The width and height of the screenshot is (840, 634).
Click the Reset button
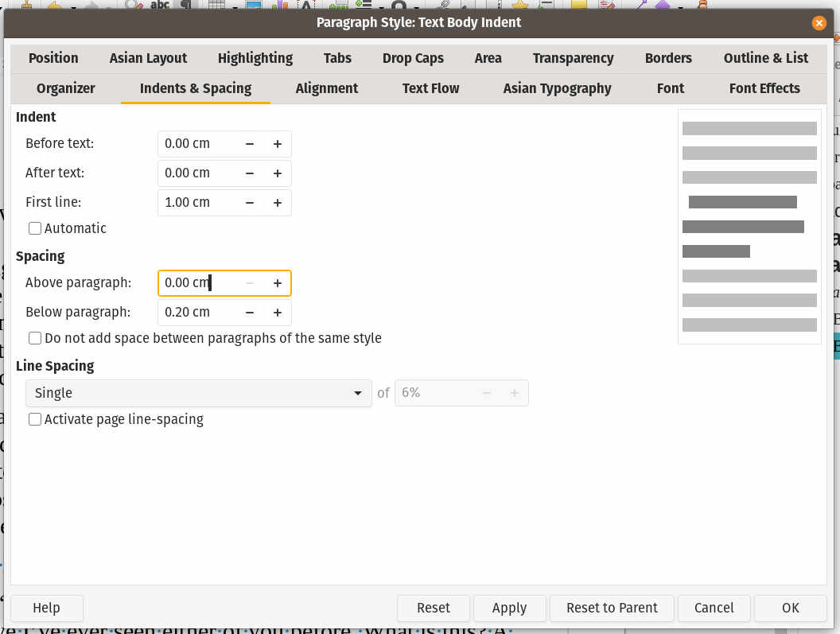coord(434,608)
